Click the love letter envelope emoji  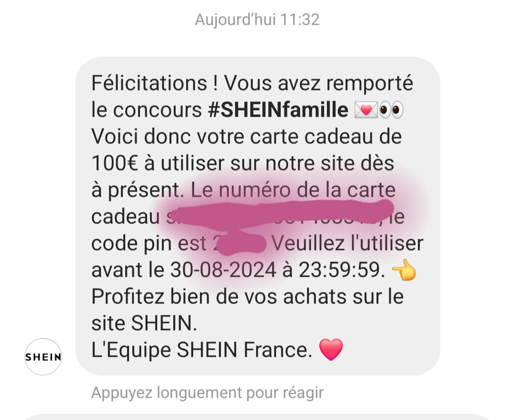tap(366, 110)
